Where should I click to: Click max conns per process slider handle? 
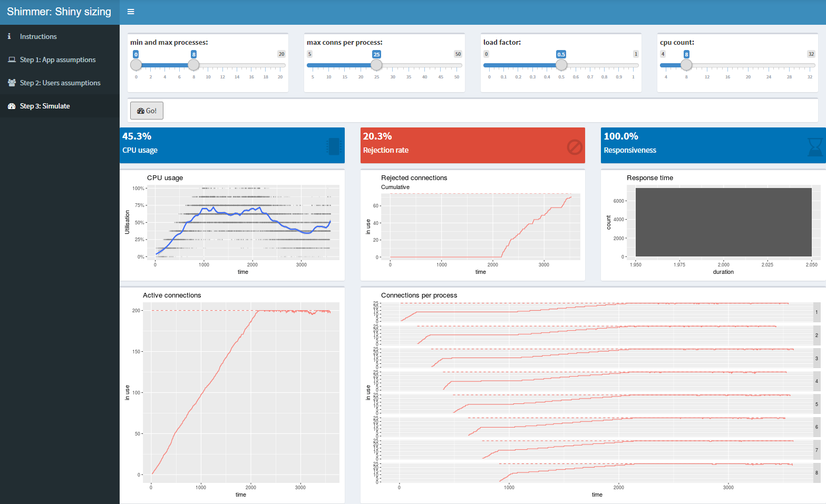(x=376, y=65)
